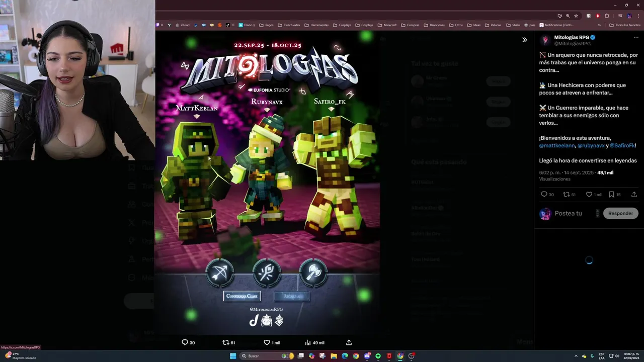Open the three-dot menu of the Mitologías RPG post
The image size is (644, 362).
(636, 38)
